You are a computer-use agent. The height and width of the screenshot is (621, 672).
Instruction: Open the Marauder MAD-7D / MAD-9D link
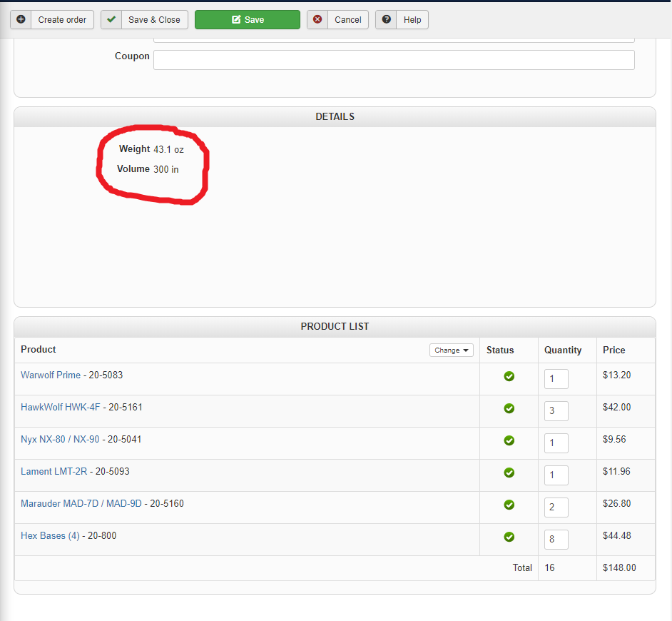click(81, 503)
